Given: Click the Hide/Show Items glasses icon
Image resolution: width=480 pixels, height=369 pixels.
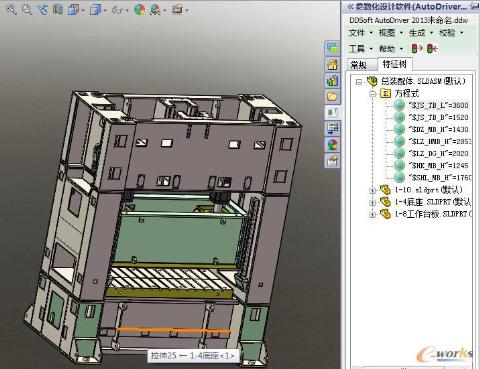Looking at the screenshot, I should tap(118, 10).
